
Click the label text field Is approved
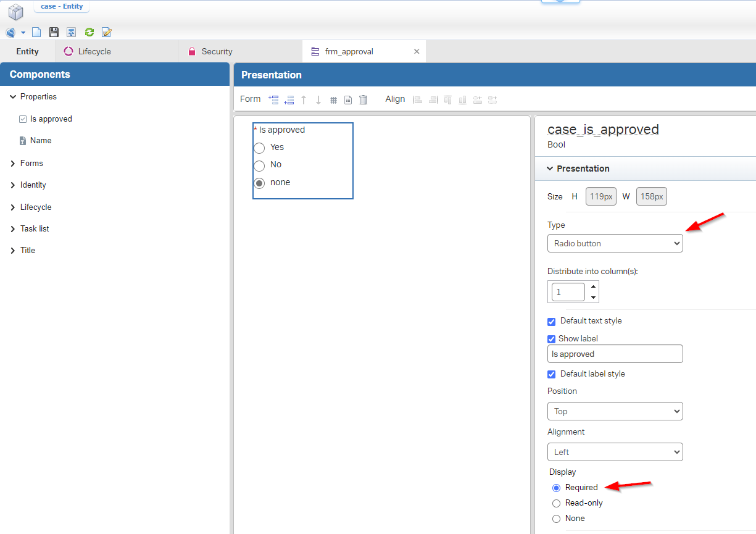click(x=615, y=354)
